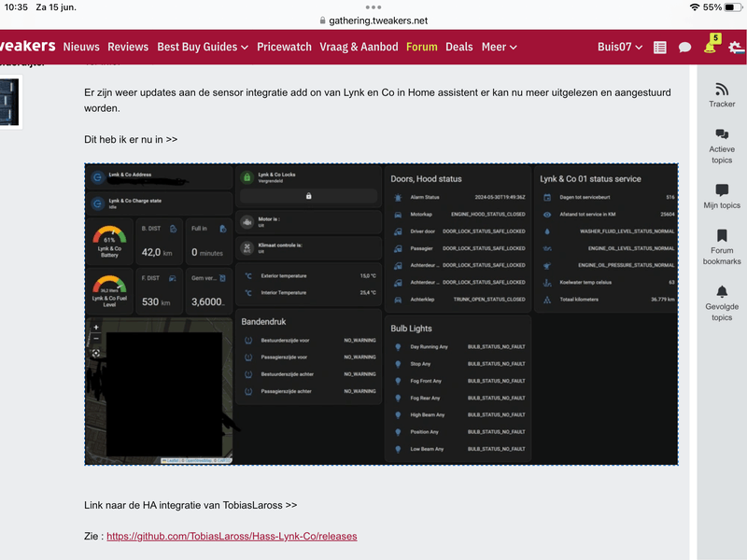Open Actieve topics in sidebar
The image size is (747, 560).
[x=722, y=147]
